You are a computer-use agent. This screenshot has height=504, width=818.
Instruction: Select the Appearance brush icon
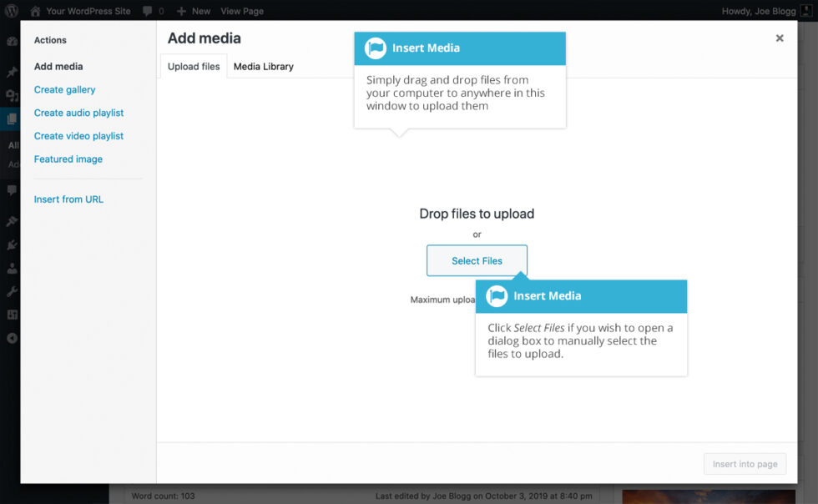pos(11,220)
